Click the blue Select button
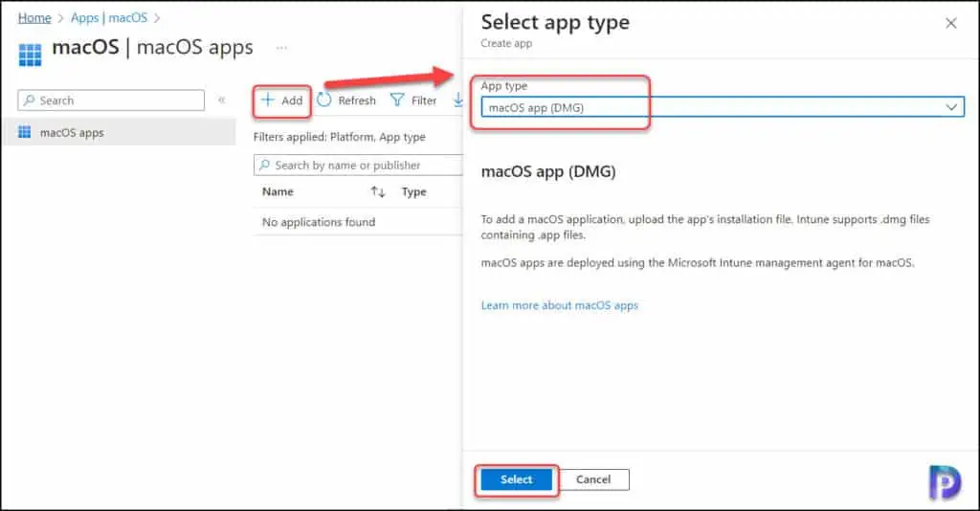This screenshot has width=980, height=511. 516,479
